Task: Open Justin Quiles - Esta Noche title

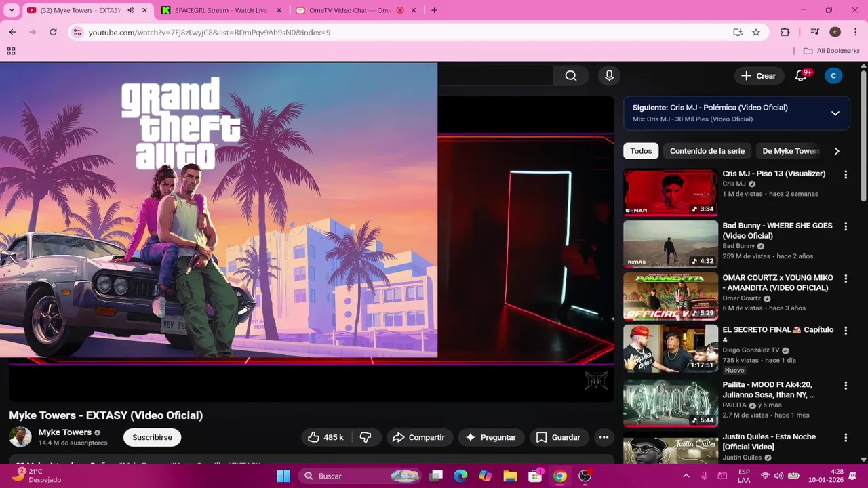Action: pyautogui.click(x=769, y=442)
